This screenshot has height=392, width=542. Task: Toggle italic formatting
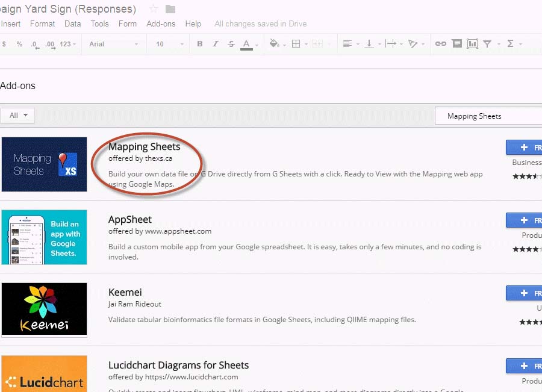coord(216,44)
